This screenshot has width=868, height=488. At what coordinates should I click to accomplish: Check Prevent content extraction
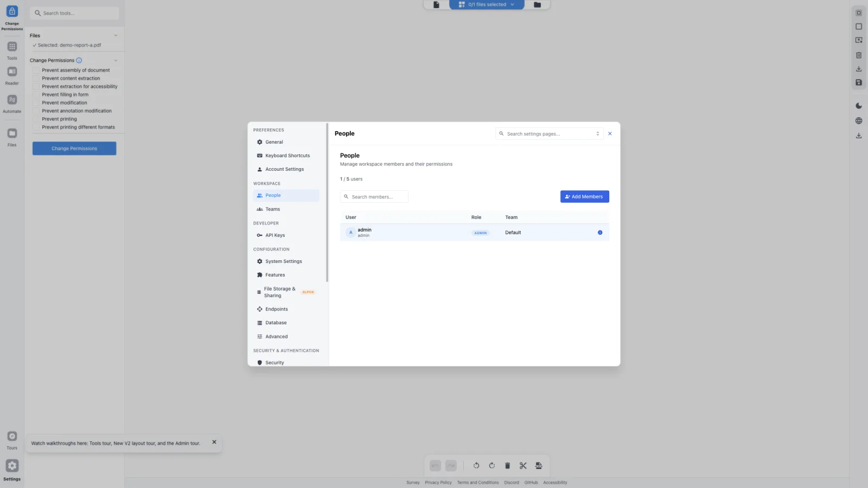click(x=36, y=78)
